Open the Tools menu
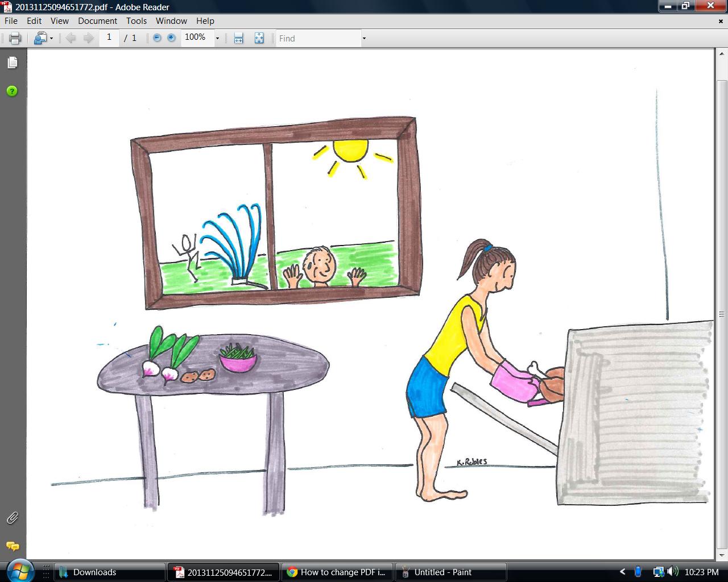The width and height of the screenshot is (728, 582). point(136,21)
